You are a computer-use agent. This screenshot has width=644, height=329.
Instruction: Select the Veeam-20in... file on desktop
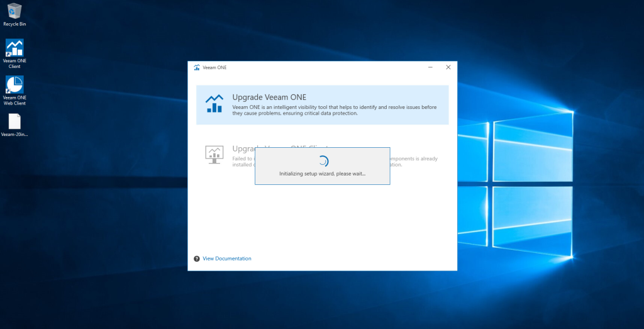14,125
